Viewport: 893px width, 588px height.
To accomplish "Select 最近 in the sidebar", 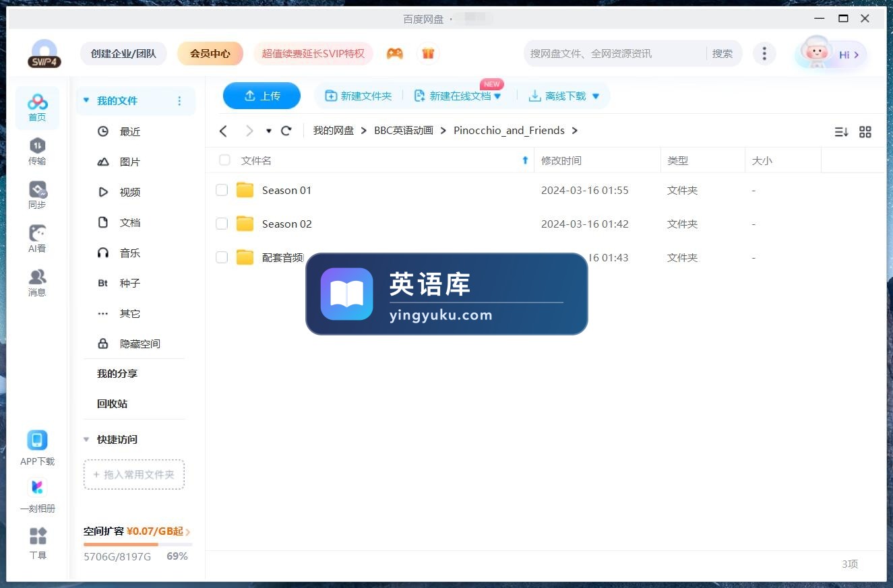I will (130, 131).
